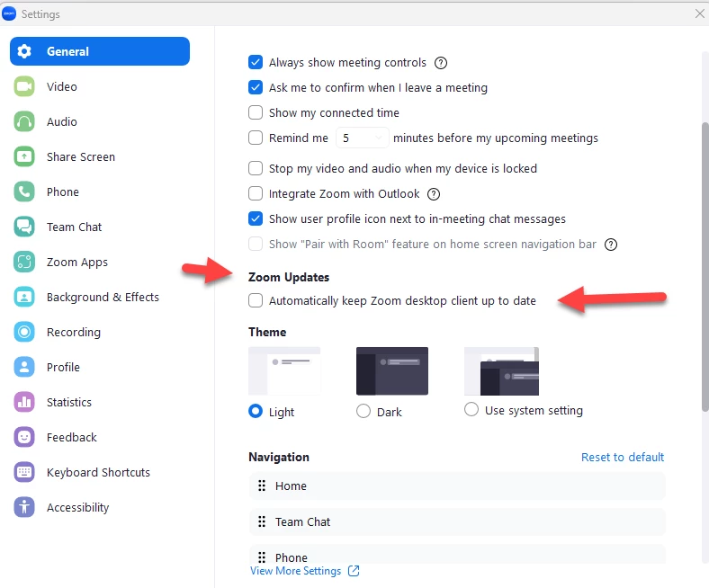This screenshot has width=709, height=588.
Task: Click the Recording circle icon
Action: click(24, 332)
